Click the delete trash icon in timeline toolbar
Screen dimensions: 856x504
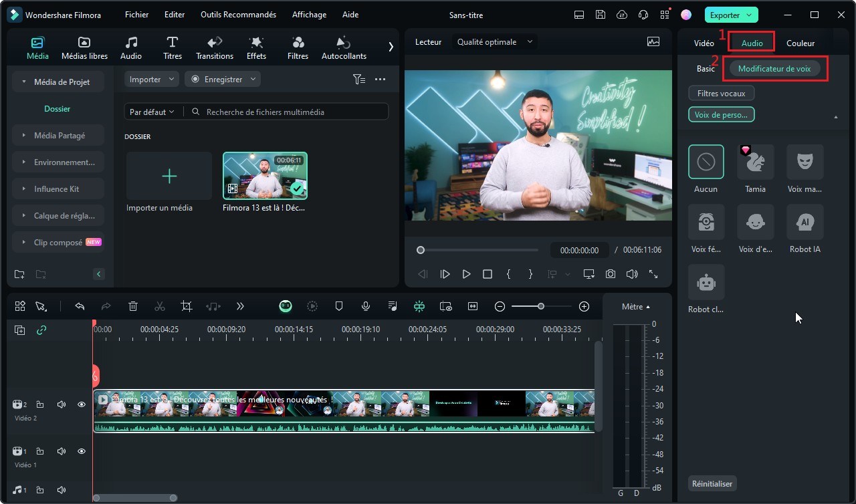(133, 306)
